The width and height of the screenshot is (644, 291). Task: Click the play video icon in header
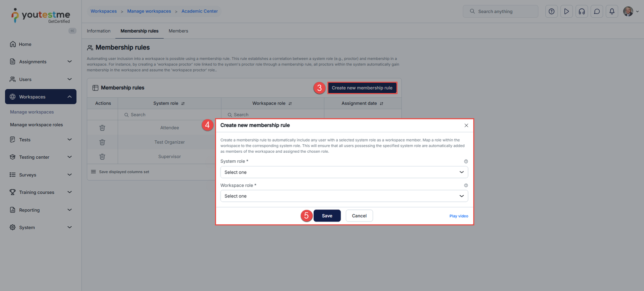pyautogui.click(x=566, y=12)
